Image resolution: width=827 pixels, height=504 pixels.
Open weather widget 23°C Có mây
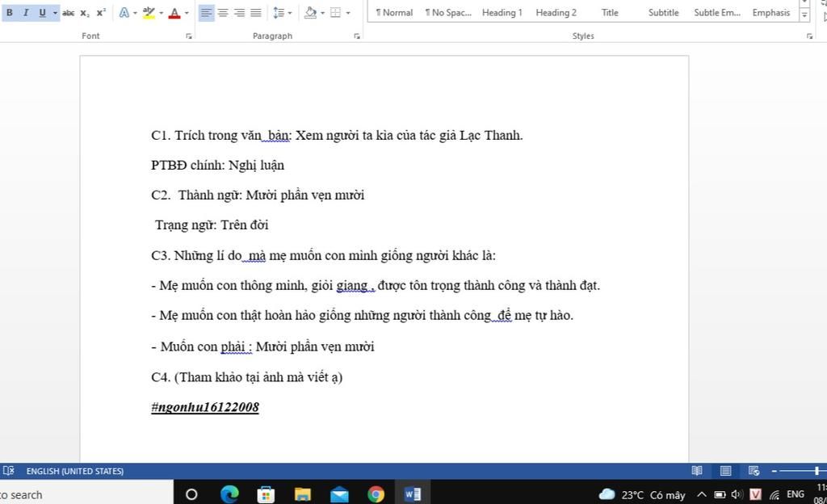click(642, 494)
